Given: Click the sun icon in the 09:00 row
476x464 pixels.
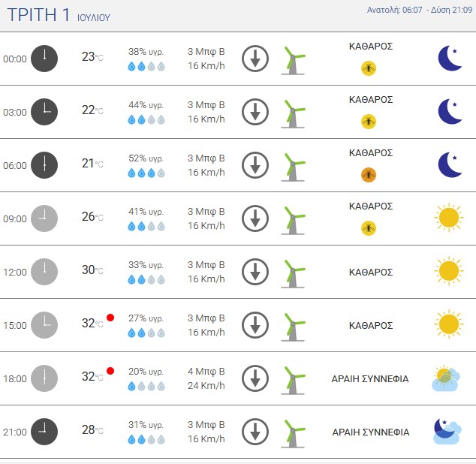Looking at the screenshot, I should 448,218.
